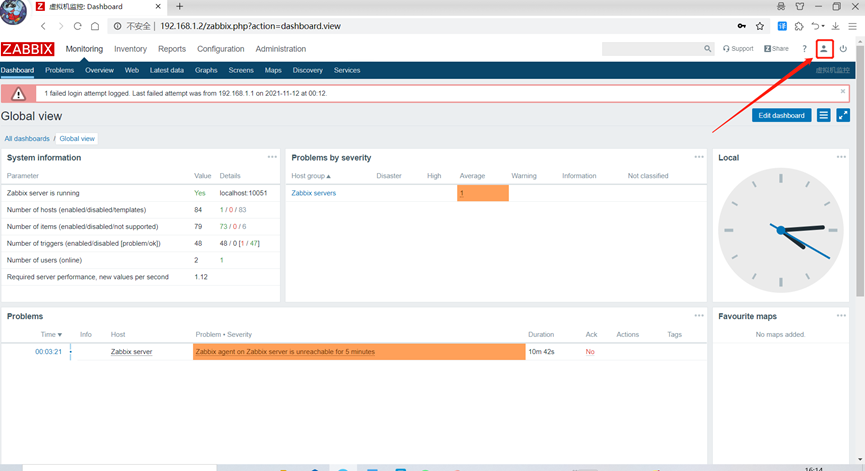Open the Inventory menu
Image resolution: width=865 pixels, height=471 pixels.
coord(130,49)
